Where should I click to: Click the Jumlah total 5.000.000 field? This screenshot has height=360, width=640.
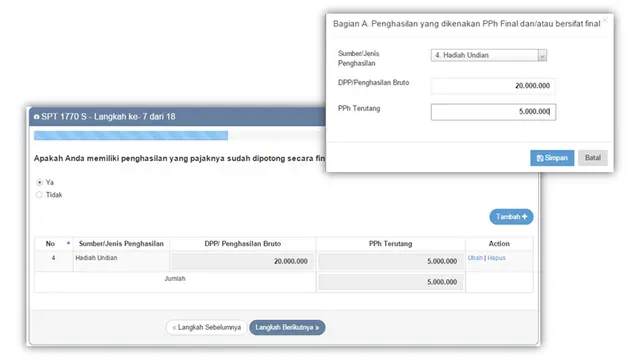tap(391, 282)
